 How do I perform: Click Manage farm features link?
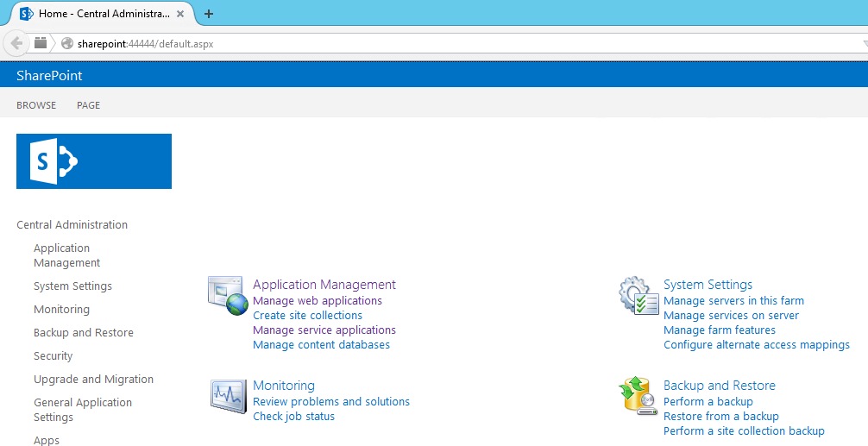(x=720, y=330)
